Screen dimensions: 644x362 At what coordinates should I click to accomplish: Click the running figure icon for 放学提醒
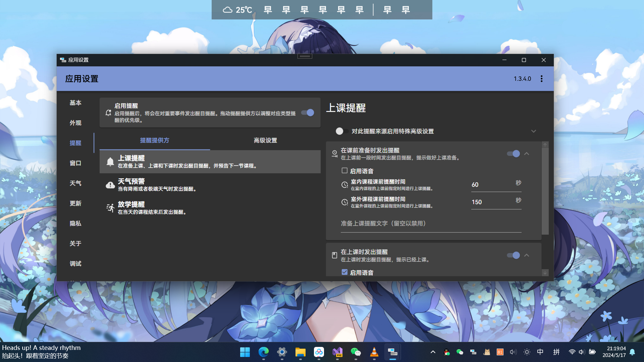(x=110, y=208)
